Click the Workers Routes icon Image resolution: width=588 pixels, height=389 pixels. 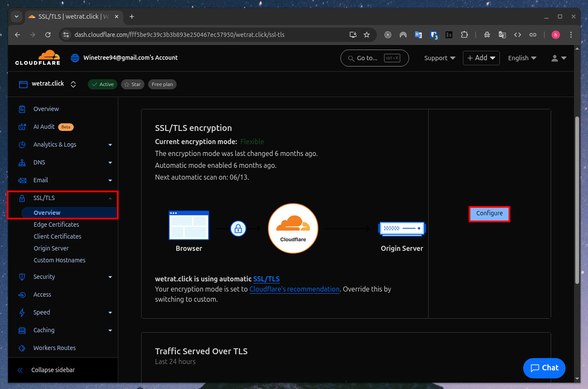[x=22, y=348]
